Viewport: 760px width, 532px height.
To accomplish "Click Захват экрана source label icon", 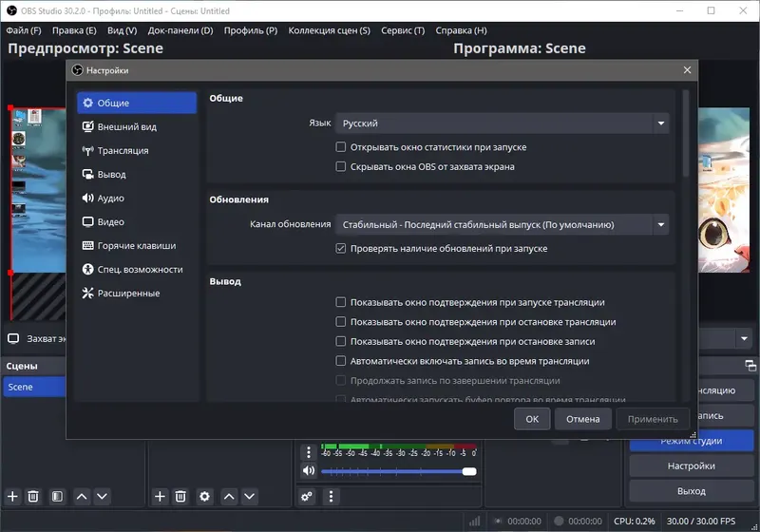I will coord(13,338).
